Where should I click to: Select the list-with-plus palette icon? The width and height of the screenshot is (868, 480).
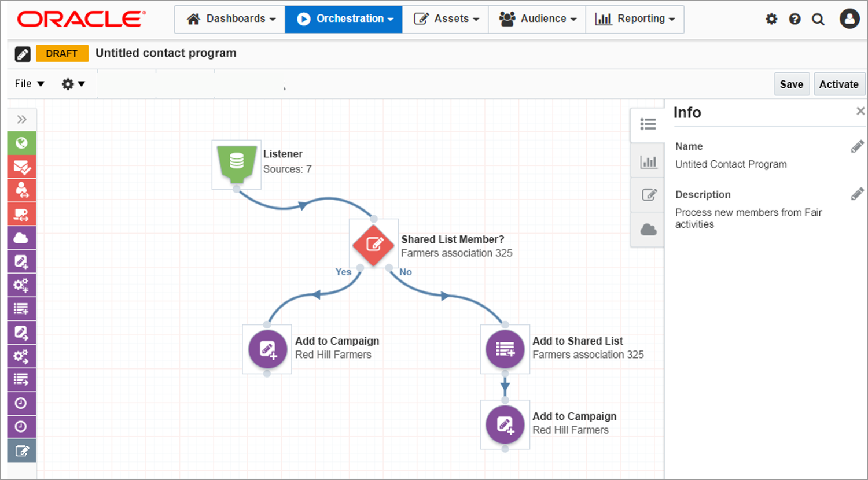point(22,309)
